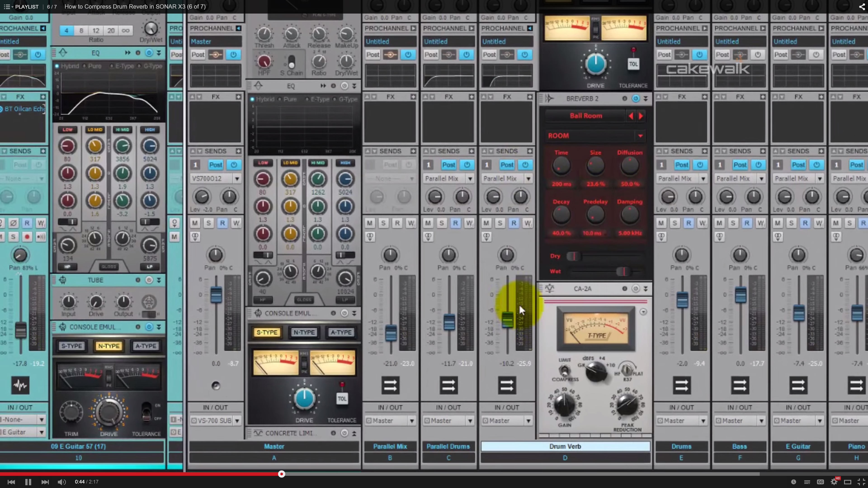
Task: Toggle closed captions CC
Action: 821,482
